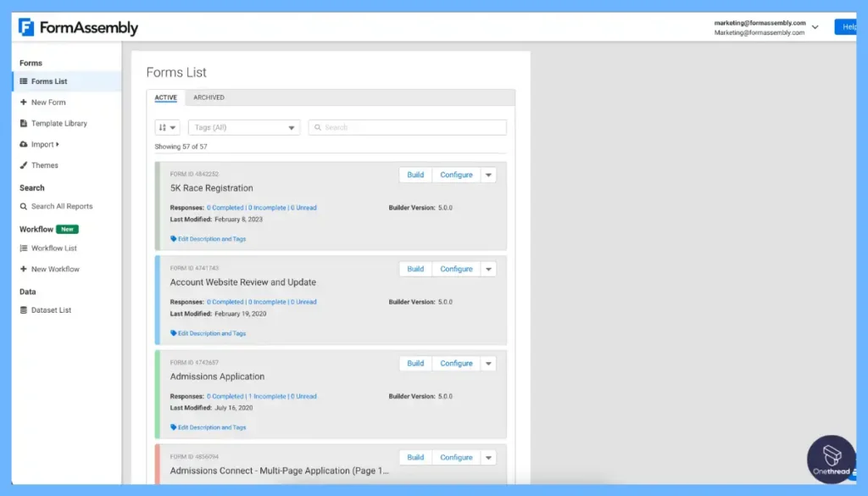
Task: Click the green New badge beside Workflow
Action: coord(67,230)
